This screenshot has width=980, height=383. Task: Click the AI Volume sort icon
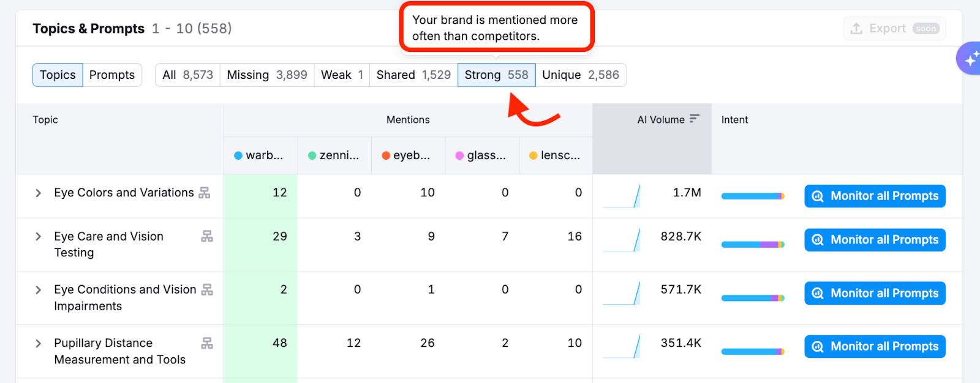pyautogui.click(x=694, y=119)
